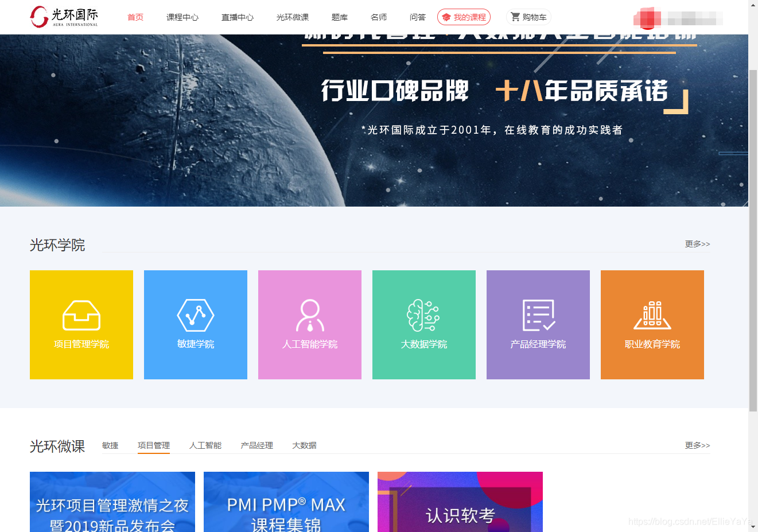Click the person icon on 人工智能学院
This screenshot has width=758, height=532.
click(309, 315)
